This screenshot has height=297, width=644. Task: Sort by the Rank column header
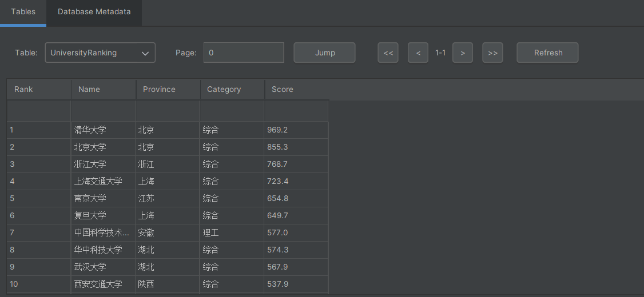coord(39,90)
